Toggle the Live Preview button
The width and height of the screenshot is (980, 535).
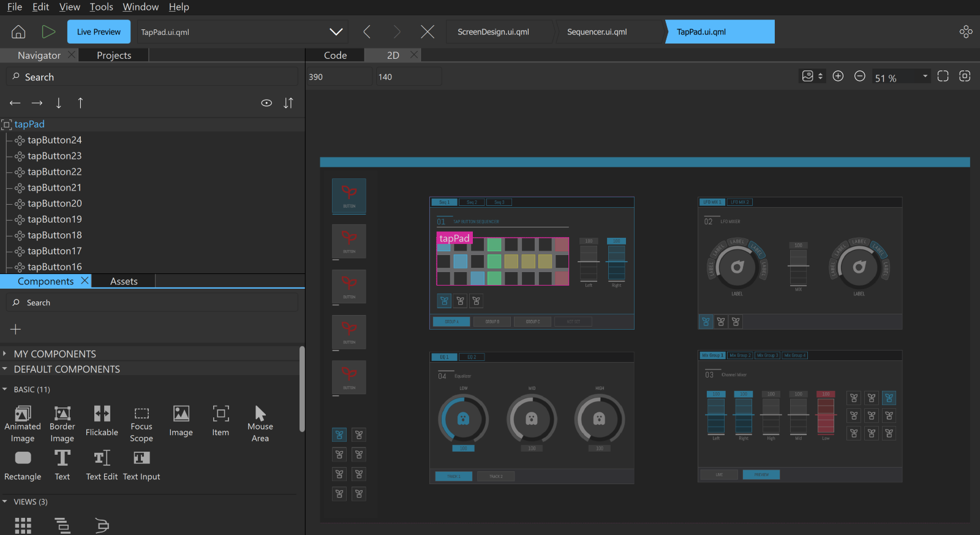point(99,32)
